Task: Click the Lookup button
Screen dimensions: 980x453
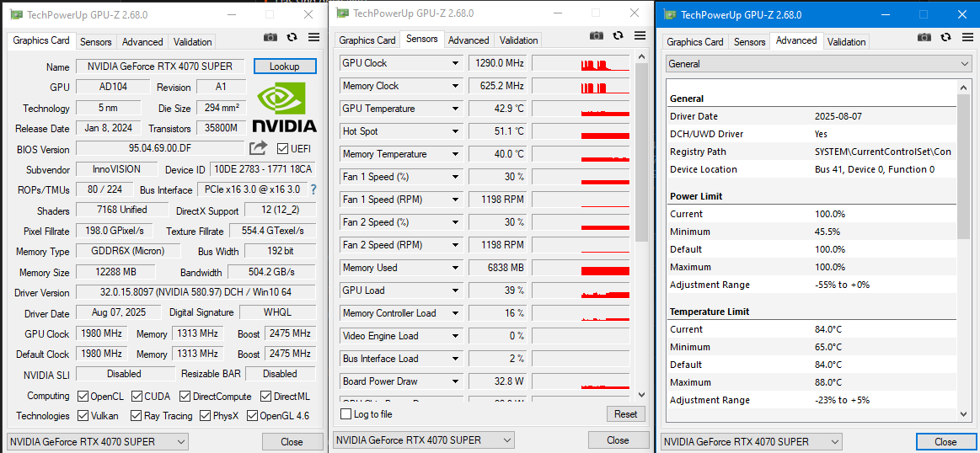Action: click(285, 67)
